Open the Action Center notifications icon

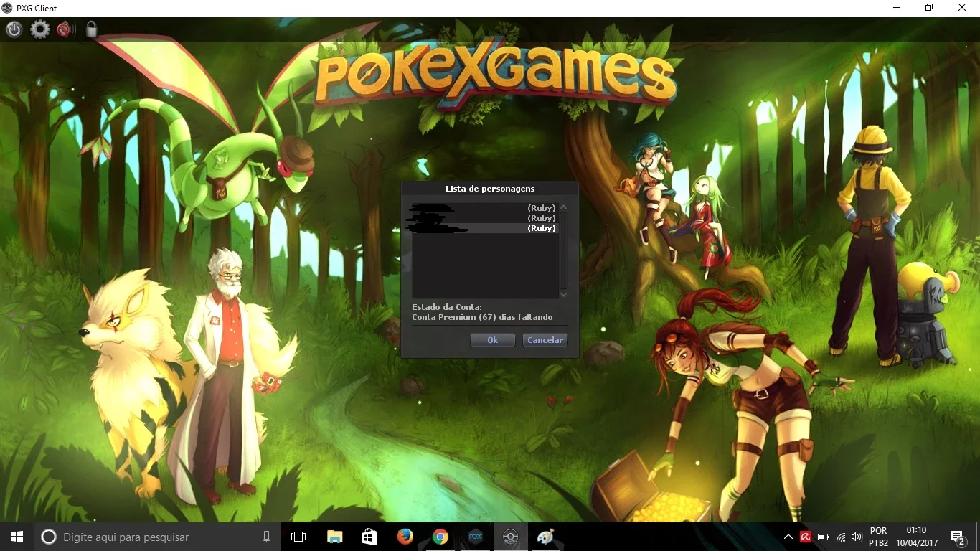pyautogui.click(x=957, y=537)
